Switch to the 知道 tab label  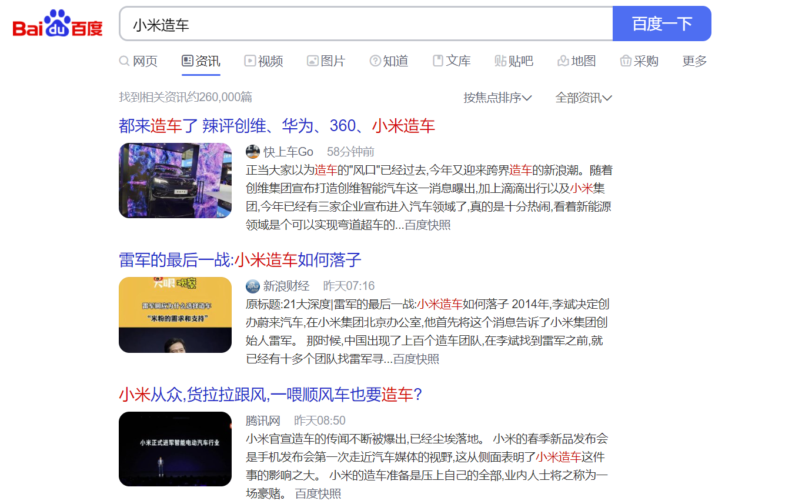(x=396, y=61)
